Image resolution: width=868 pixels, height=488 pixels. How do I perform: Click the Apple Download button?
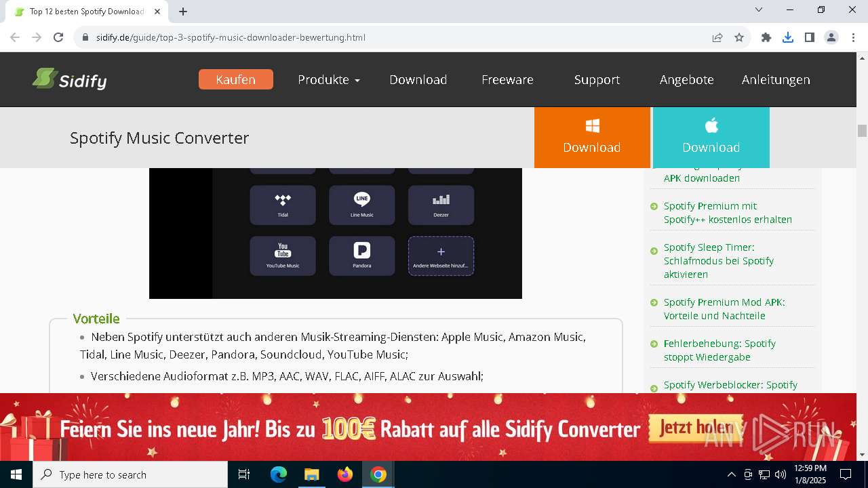pos(711,138)
